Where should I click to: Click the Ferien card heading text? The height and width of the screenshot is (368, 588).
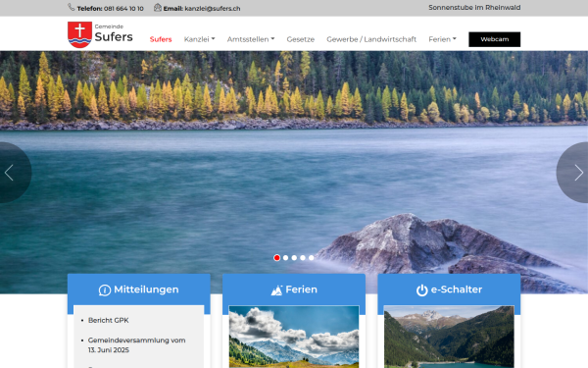click(x=301, y=289)
